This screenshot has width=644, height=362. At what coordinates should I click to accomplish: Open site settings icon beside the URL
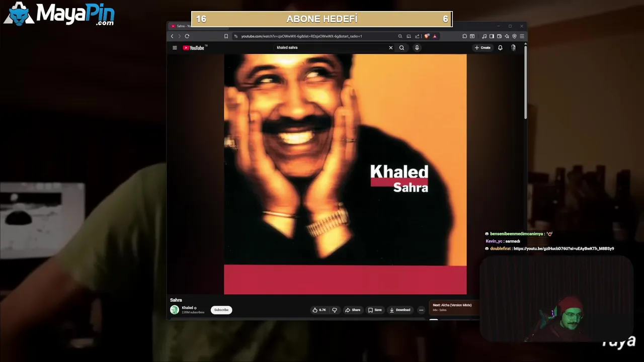(x=235, y=36)
